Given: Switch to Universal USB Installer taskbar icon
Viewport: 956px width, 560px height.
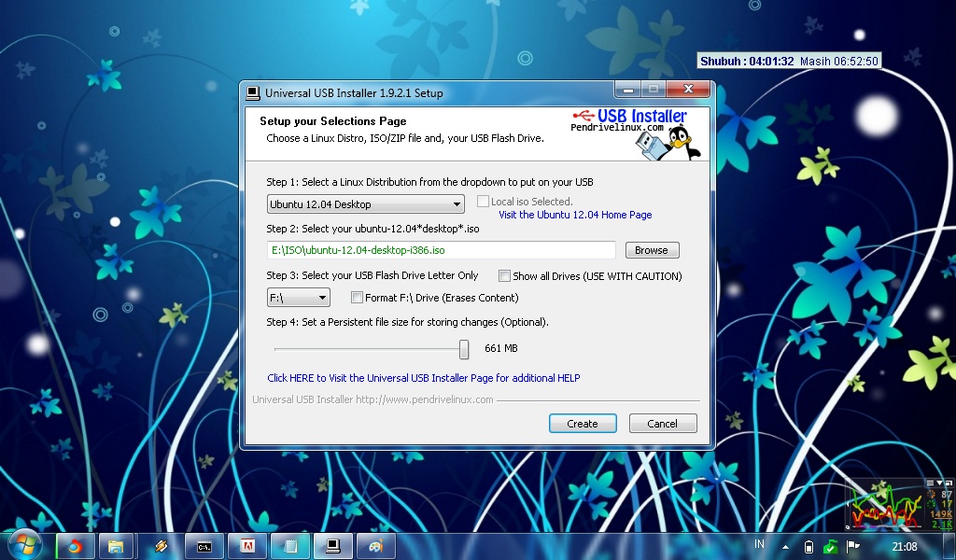Looking at the screenshot, I should [333, 546].
